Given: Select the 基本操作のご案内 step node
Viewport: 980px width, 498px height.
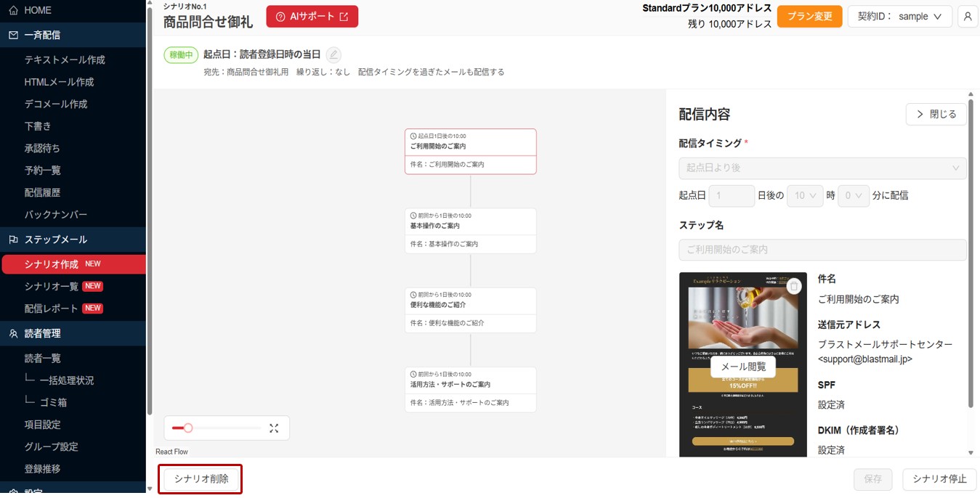Looking at the screenshot, I should pos(471,231).
